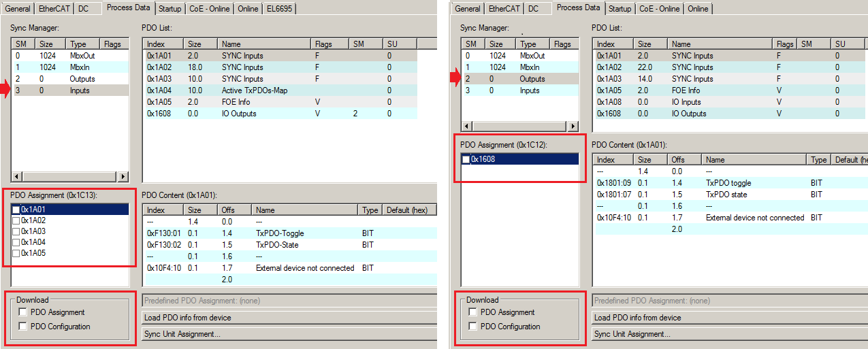
Task: Select 0x1801:09 TxPDO toggle row in PDO Content
Action: pos(730,183)
